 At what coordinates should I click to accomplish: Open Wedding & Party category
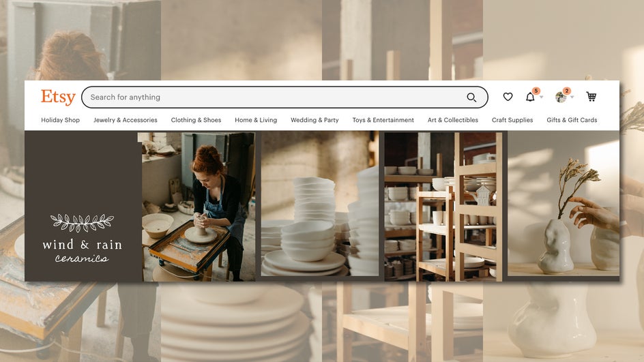314,120
